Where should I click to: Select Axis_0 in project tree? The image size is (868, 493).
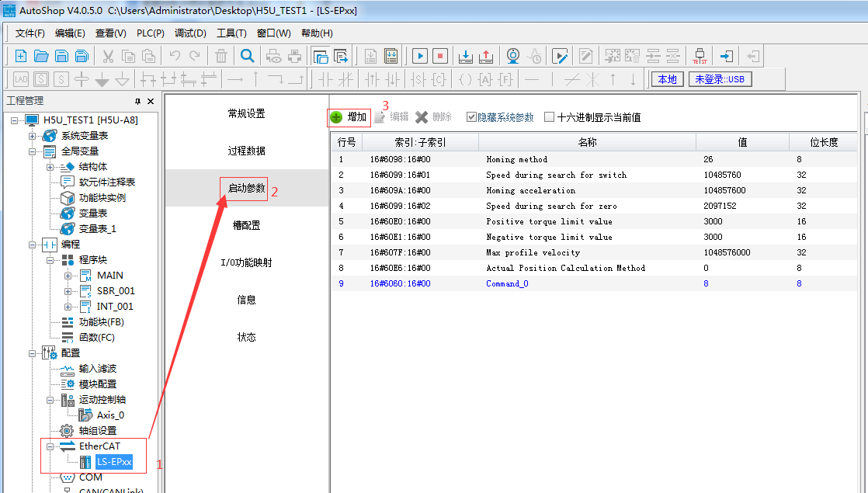tap(110, 415)
